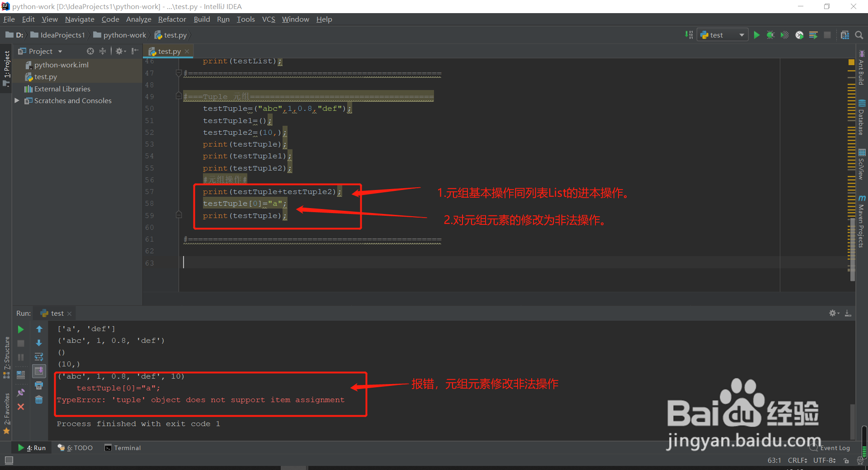Toggle tool window bars via bottom-left corner icon

(8, 460)
